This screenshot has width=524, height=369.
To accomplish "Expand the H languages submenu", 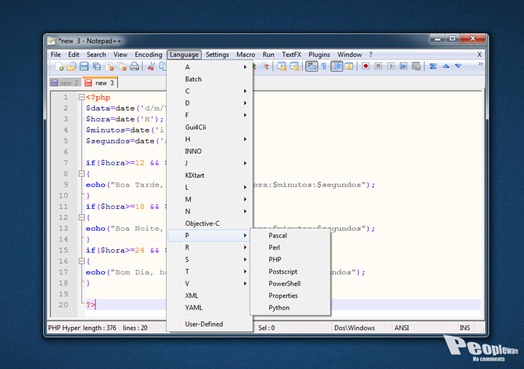I will (210, 139).
